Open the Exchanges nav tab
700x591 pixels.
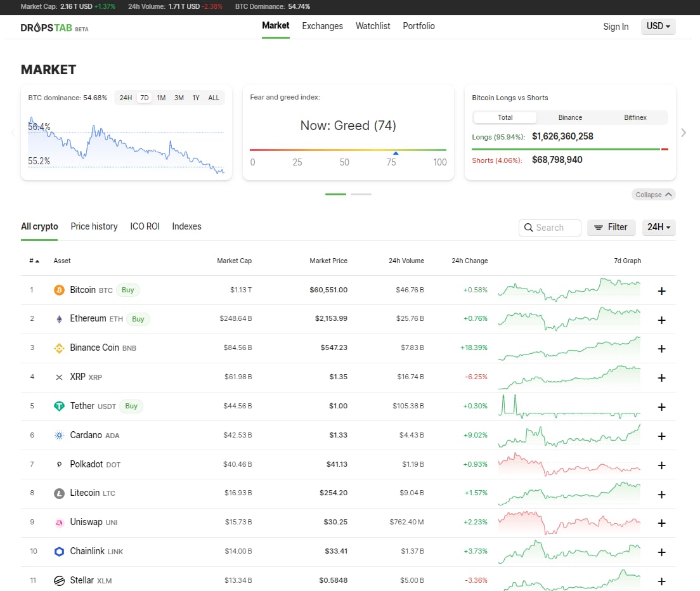pyautogui.click(x=322, y=27)
